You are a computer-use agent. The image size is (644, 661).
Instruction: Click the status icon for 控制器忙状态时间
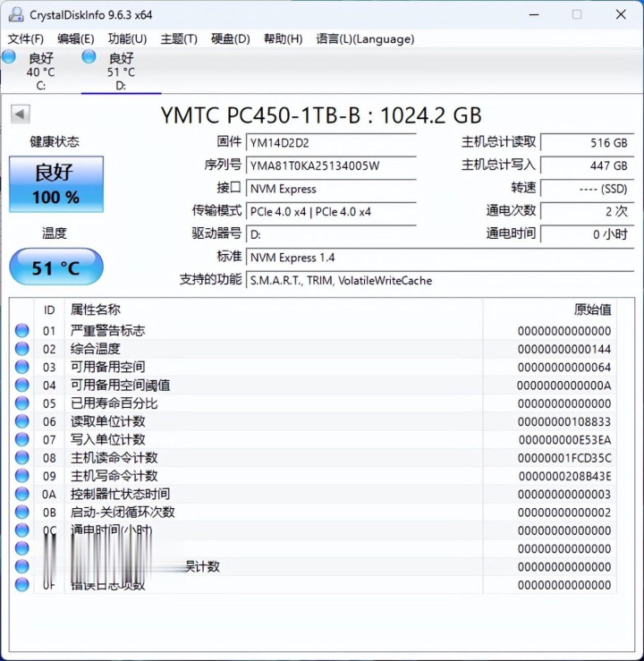tap(22, 494)
